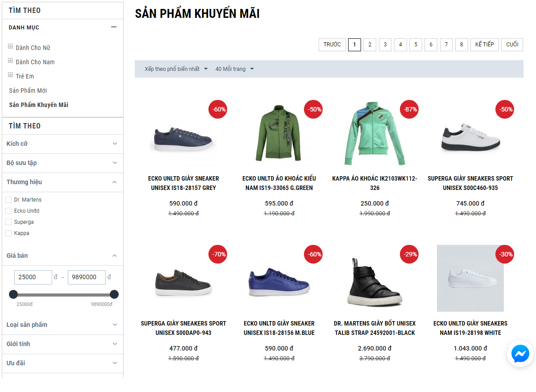
Task: Go to page 6
Action: [431, 45]
